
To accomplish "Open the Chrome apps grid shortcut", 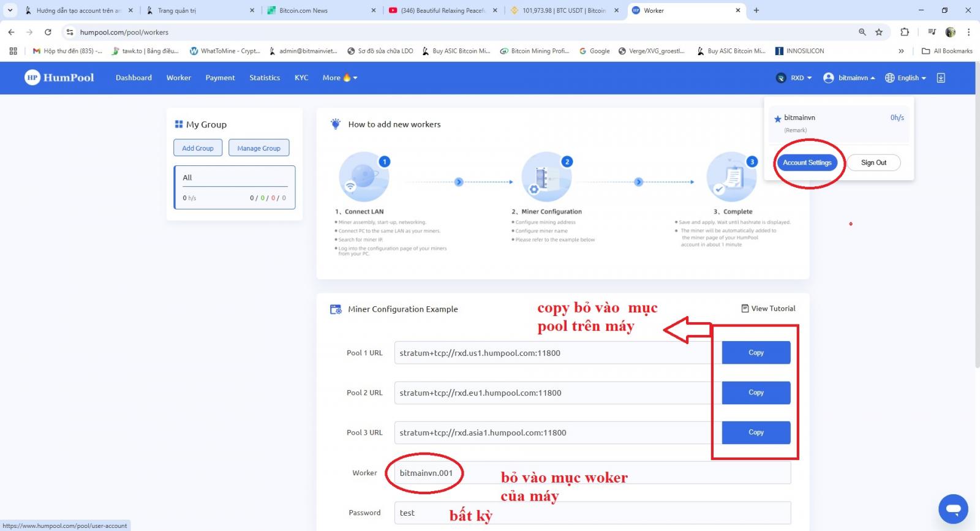I will (13, 51).
